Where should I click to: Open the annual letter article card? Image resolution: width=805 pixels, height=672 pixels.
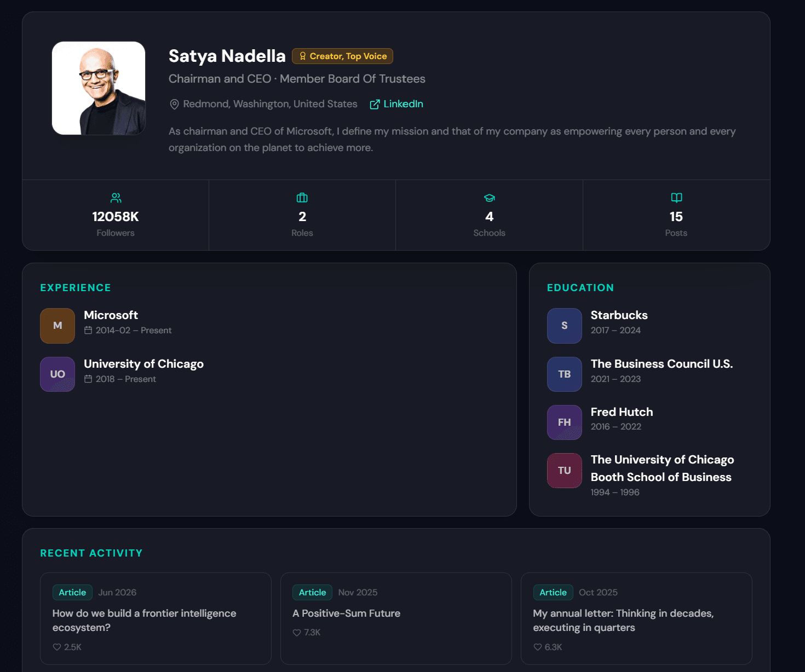[x=636, y=619]
